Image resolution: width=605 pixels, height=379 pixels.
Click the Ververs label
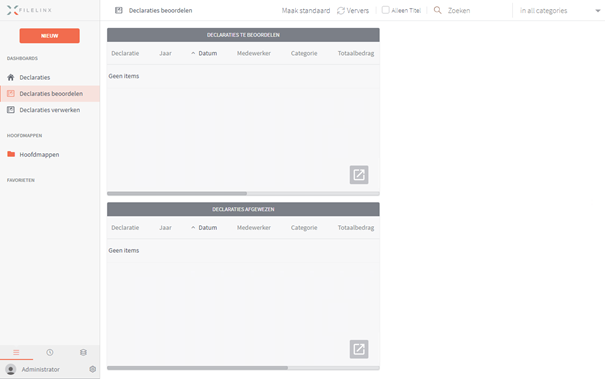[358, 10]
